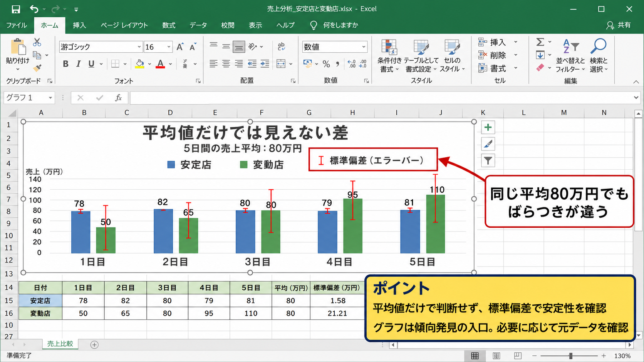Select the Format Painter brush
The width and height of the screenshot is (644, 362).
click(x=37, y=68)
